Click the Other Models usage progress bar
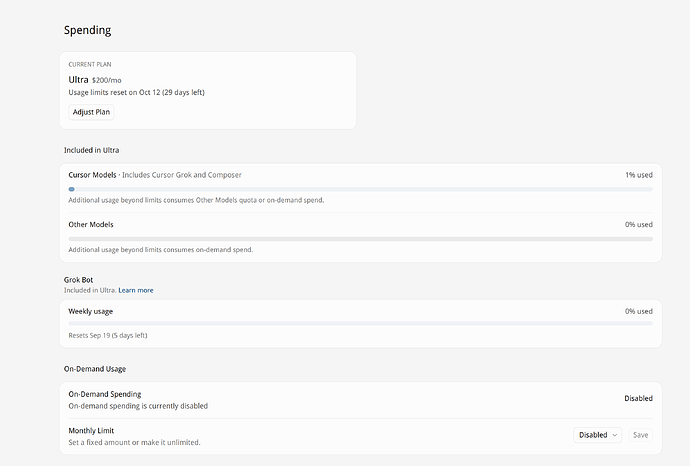Image resolution: width=690 pixels, height=466 pixels. [360, 239]
